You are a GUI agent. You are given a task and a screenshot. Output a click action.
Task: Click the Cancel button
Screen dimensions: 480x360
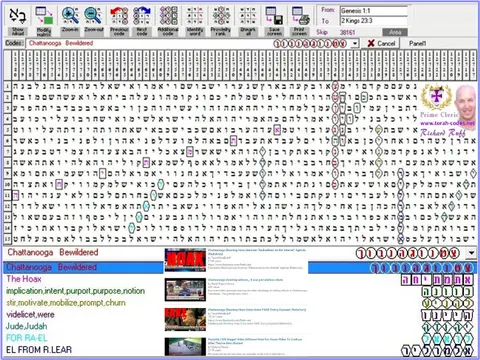(x=381, y=43)
